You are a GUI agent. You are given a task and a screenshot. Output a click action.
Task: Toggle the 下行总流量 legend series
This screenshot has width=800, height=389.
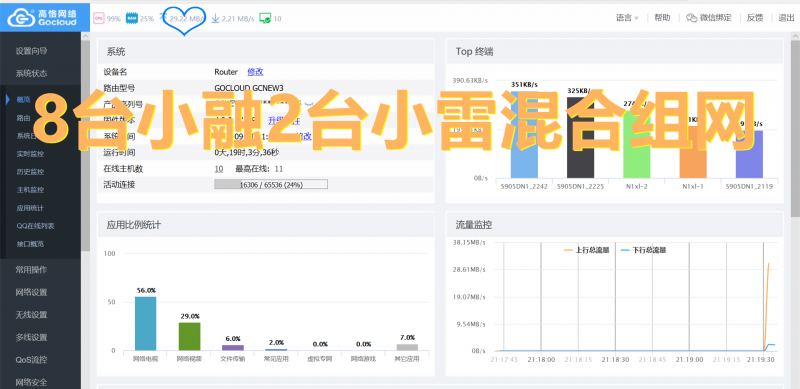click(x=643, y=250)
